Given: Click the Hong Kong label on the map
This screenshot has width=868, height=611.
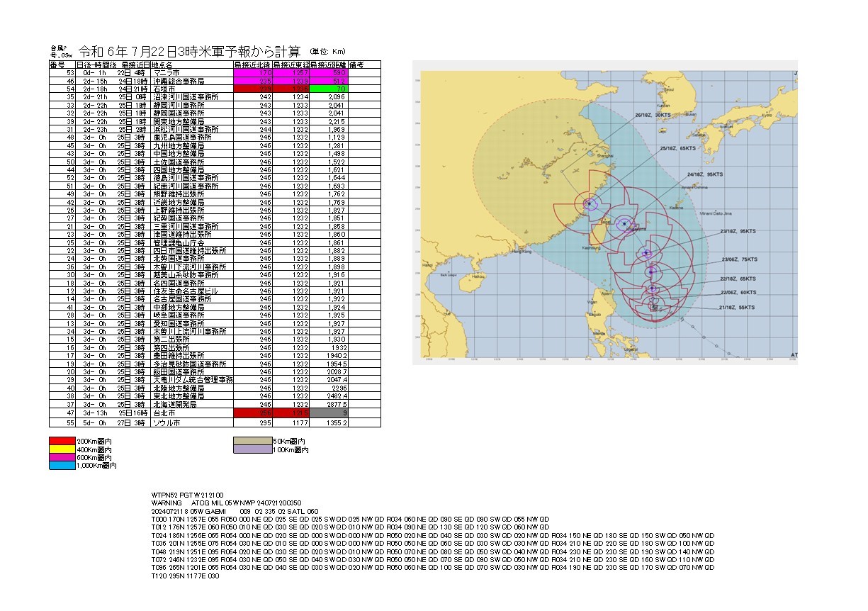Looking at the screenshot, I should (520, 252).
